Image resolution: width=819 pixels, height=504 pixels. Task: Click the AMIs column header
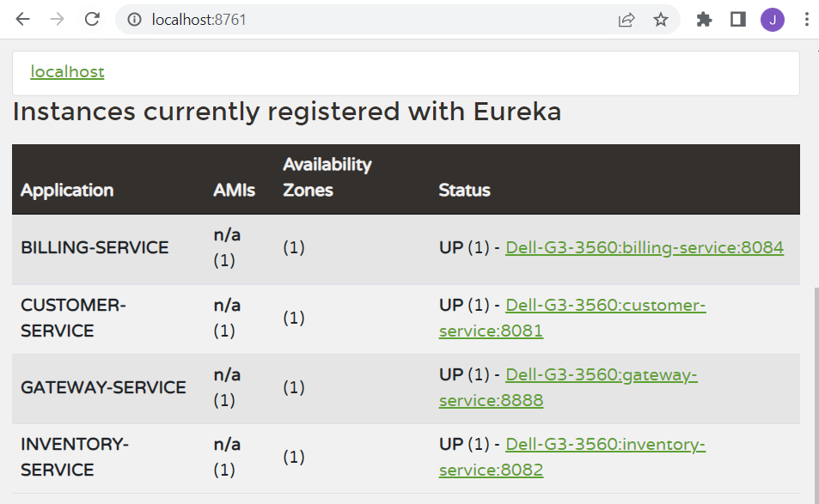[234, 191]
